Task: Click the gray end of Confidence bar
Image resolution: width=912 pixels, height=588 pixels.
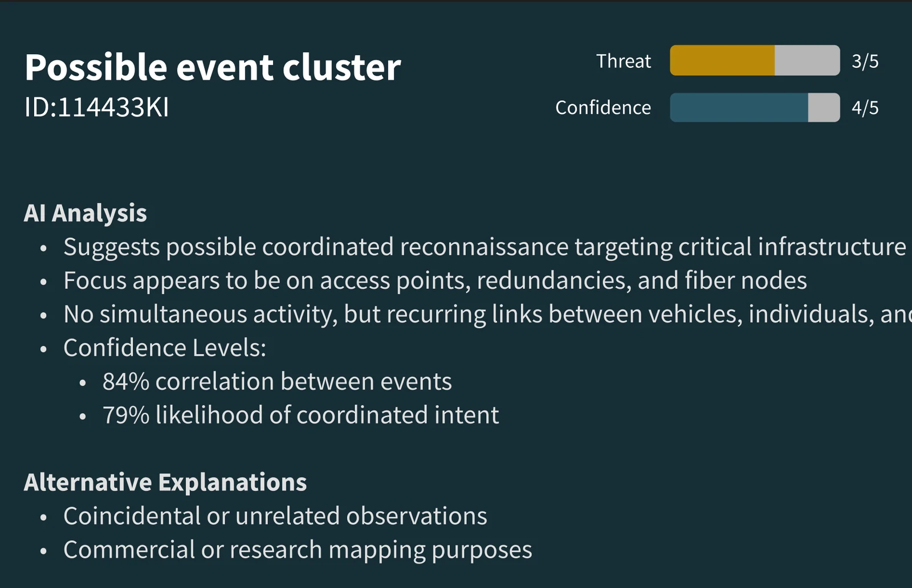Action: point(824,108)
